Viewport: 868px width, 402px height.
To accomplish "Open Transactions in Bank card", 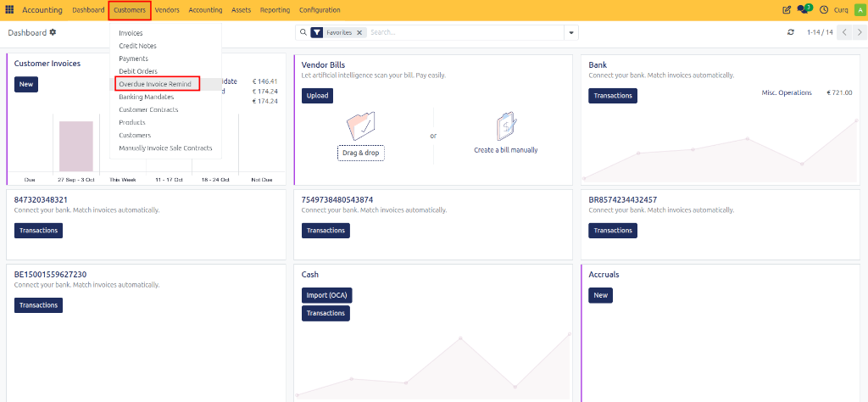I will coord(613,96).
